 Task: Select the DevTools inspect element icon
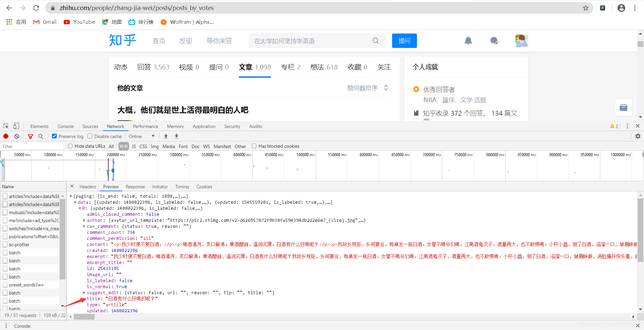[x=6, y=126]
